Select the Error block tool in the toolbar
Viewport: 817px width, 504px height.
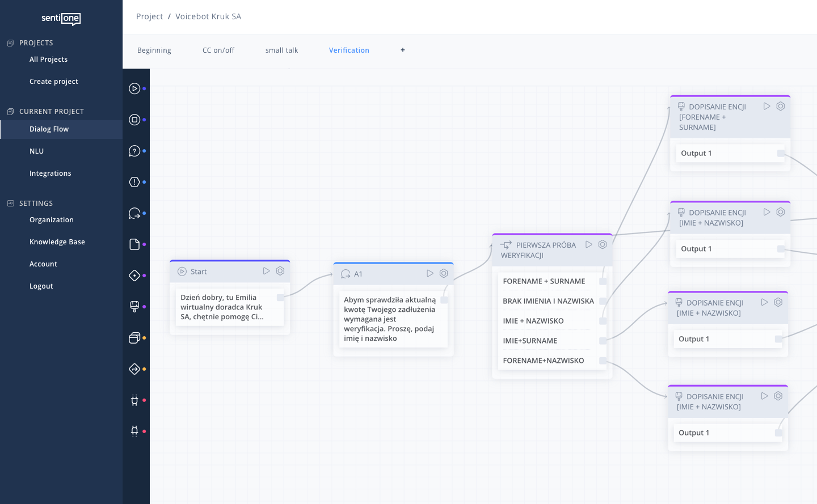[135, 182]
